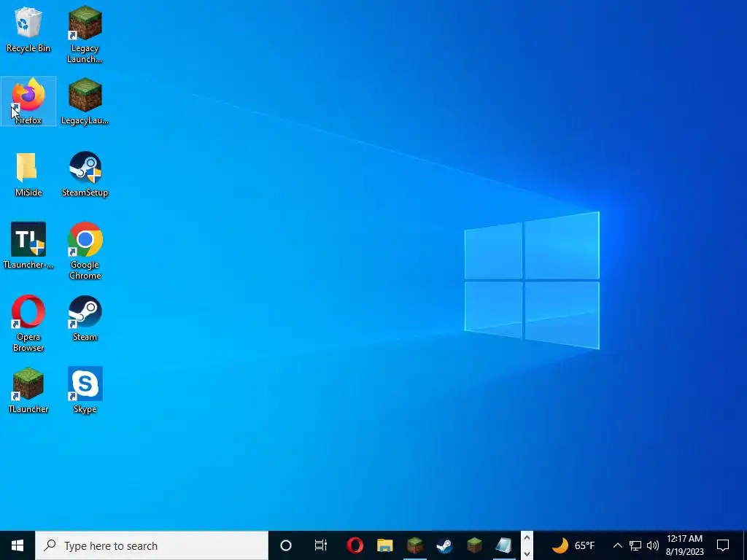The height and width of the screenshot is (560, 747).
Task: Open the Action Center notifications icon
Action: (723, 545)
